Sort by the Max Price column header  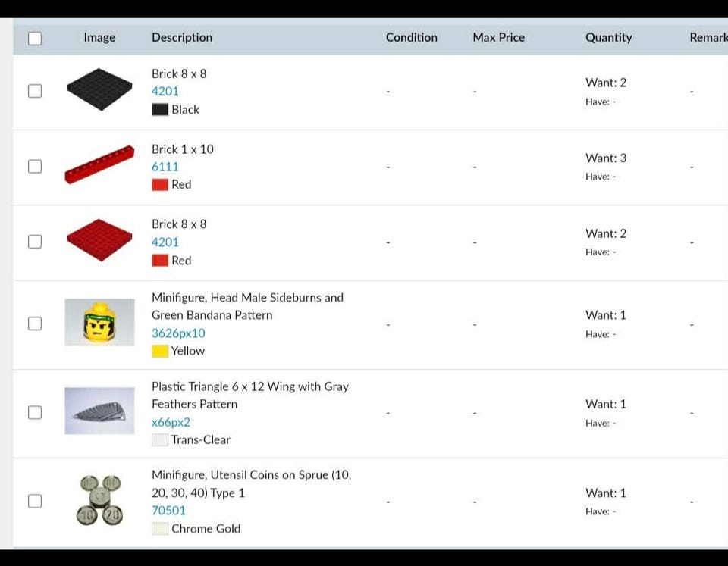[x=499, y=38]
